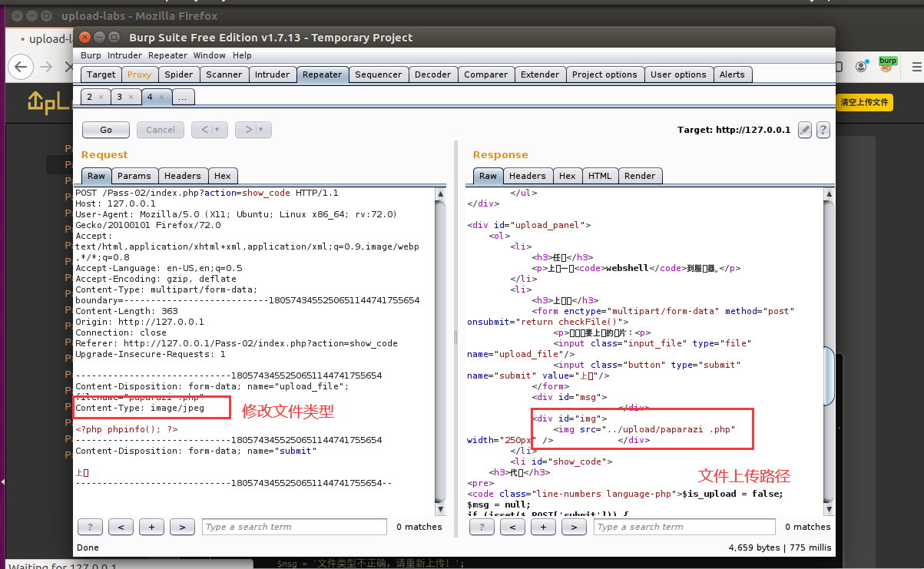Image resolution: width=924 pixels, height=569 pixels.
Task: Go to next match in response search
Action: click(574, 527)
